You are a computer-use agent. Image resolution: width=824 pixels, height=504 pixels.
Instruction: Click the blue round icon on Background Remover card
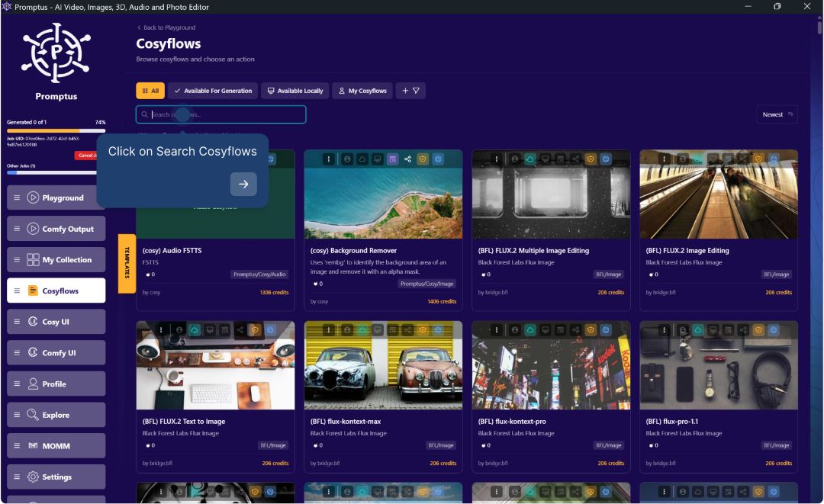tap(438, 159)
